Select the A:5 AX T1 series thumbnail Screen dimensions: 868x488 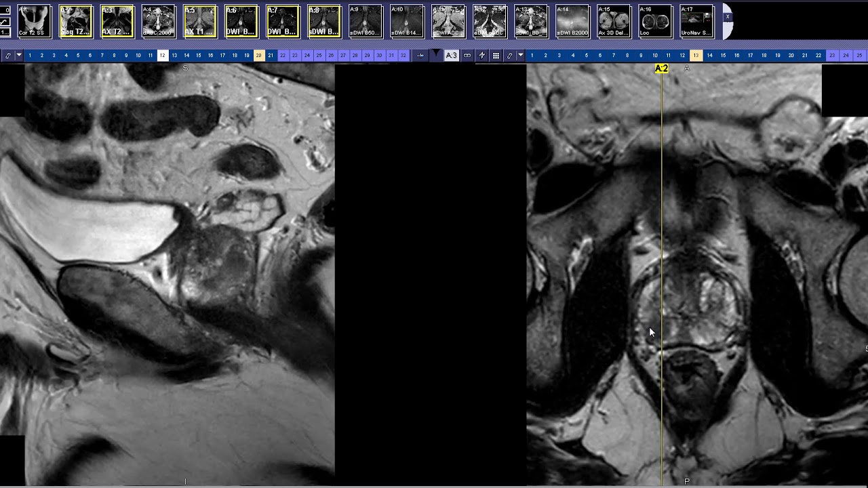199,21
